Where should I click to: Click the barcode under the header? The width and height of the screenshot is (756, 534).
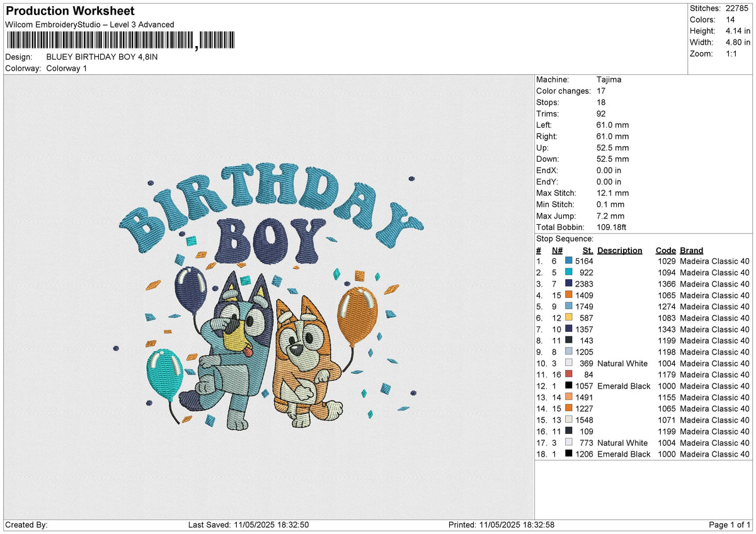[120, 40]
